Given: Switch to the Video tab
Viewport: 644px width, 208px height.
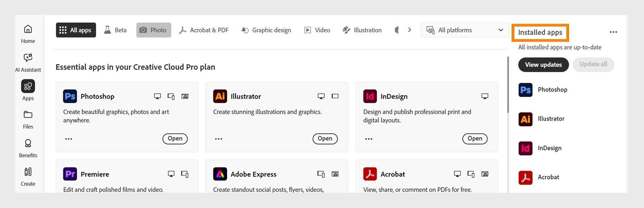Looking at the screenshot, I should tap(317, 30).
